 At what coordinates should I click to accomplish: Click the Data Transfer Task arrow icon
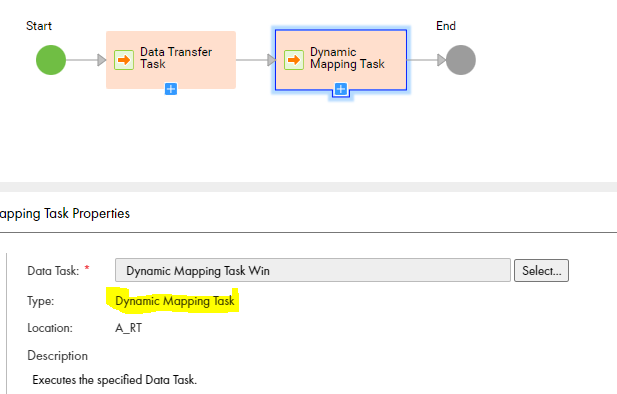point(124,60)
